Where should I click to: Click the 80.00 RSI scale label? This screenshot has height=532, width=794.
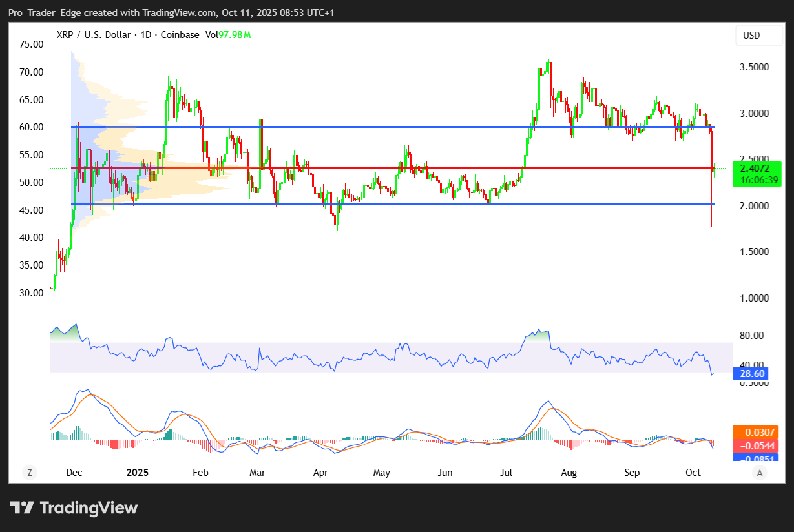[x=751, y=336]
